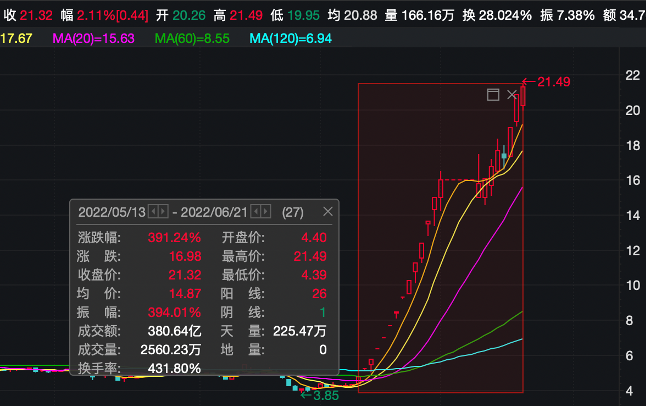Click the 21.49 high price marker

pos(553,81)
